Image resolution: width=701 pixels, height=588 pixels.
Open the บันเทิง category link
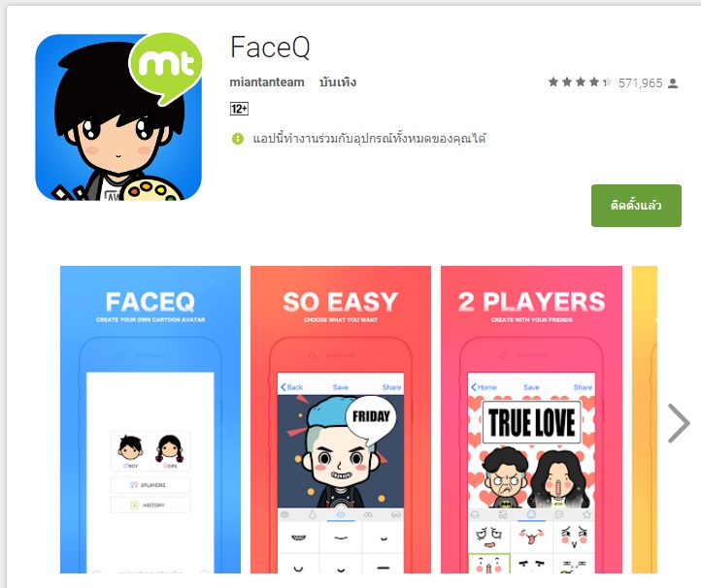point(338,82)
